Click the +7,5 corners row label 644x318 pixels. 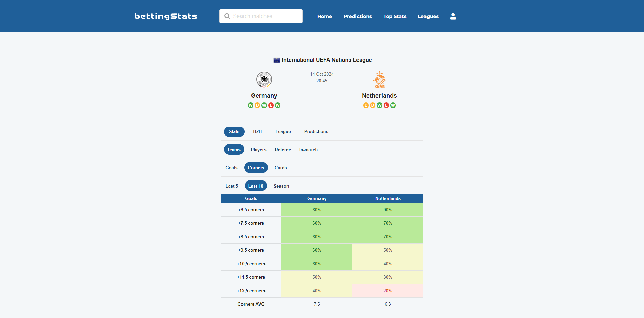click(x=251, y=223)
